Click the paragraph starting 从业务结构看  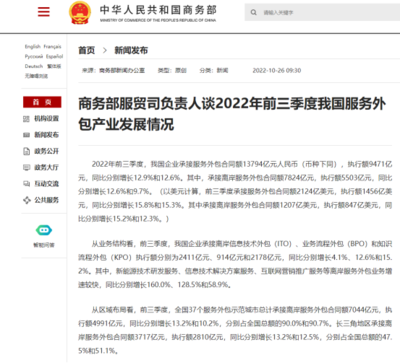(x=235, y=264)
